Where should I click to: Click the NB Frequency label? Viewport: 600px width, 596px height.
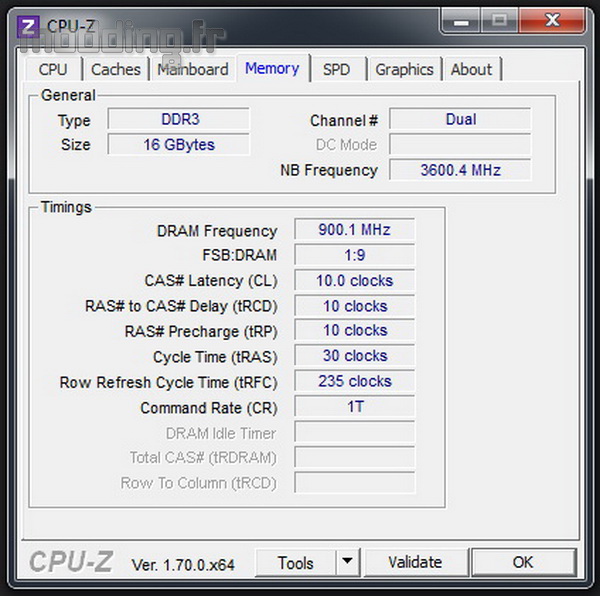coord(329,170)
